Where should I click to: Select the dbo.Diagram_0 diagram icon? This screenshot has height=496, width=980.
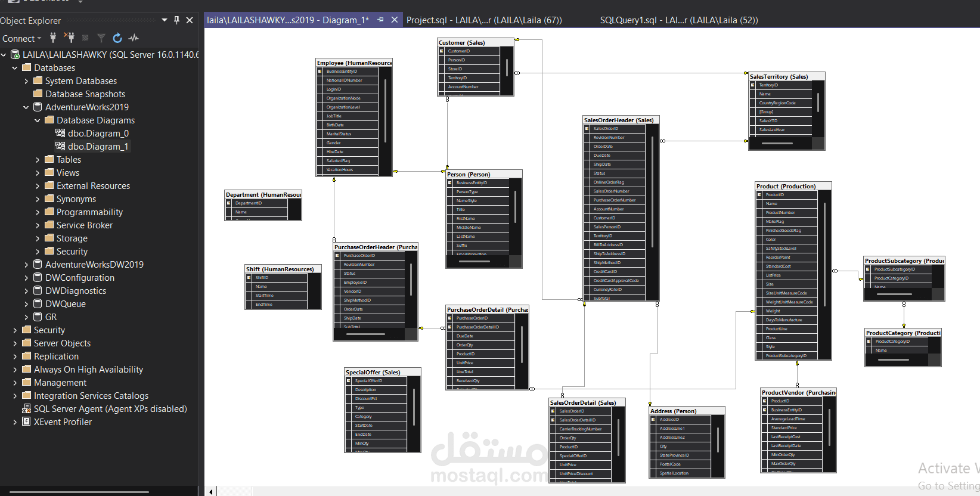click(x=60, y=133)
